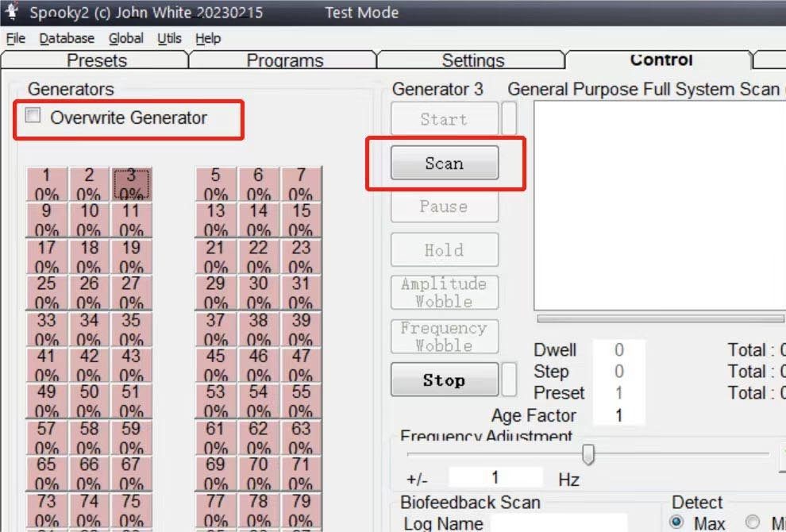Screen dimensions: 786x532
Task: Click the Step value field
Action: click(618, 371)
